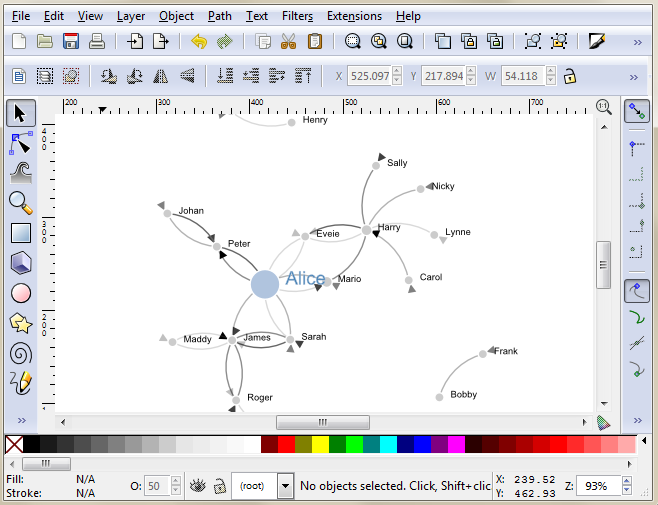Viewport: 658px width, 505px height.
Task: Select the Tweak tool
Action: (21, 173)
